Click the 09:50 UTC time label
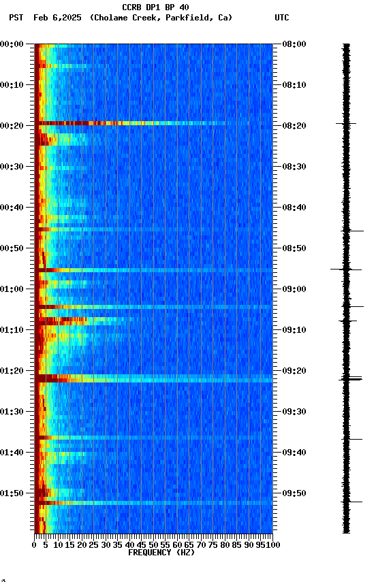 tap(294, 493)
